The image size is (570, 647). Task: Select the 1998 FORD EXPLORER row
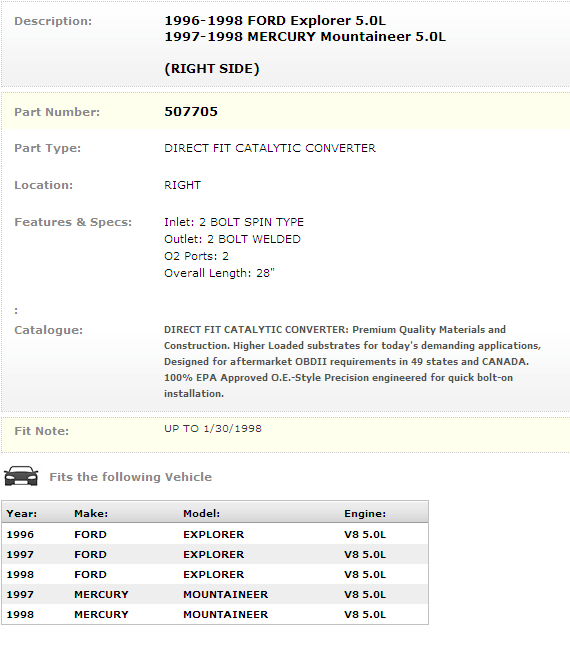point(215,574)
